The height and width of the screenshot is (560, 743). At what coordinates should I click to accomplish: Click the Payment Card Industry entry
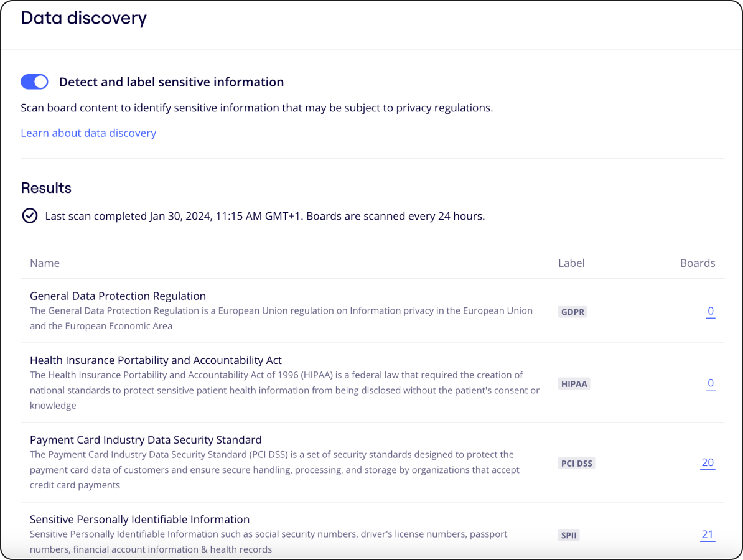pos(146,440)
